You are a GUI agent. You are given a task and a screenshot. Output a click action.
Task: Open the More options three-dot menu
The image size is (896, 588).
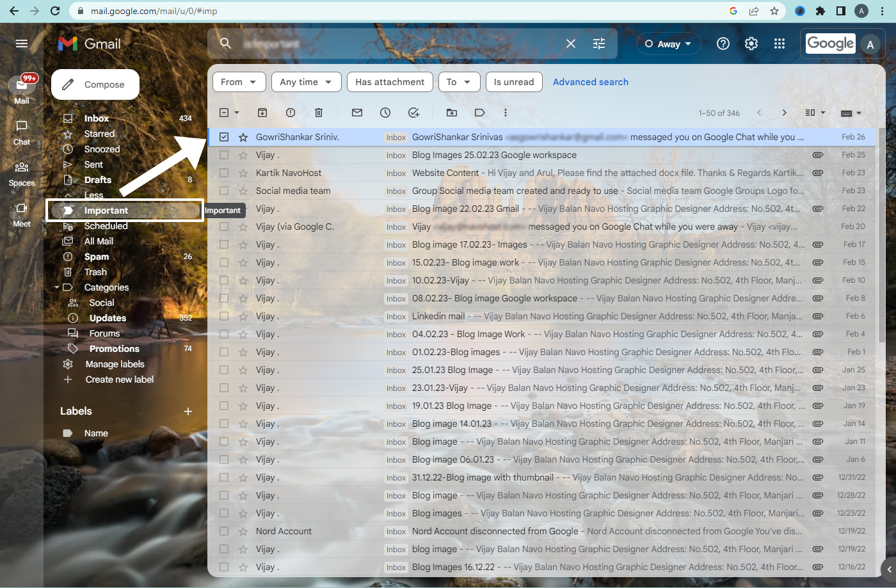coord(506,113)
